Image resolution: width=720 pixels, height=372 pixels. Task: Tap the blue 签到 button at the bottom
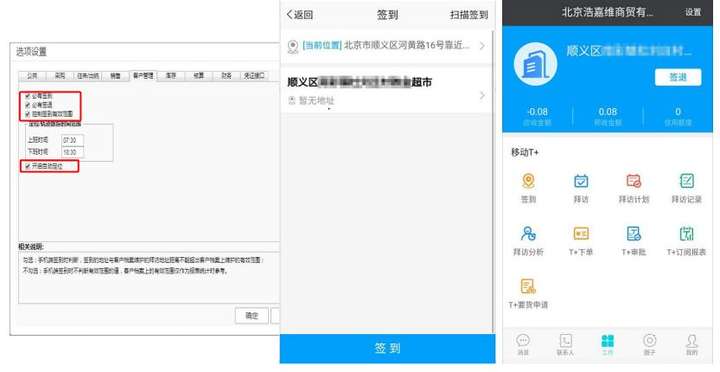click(x=388, y=349)
